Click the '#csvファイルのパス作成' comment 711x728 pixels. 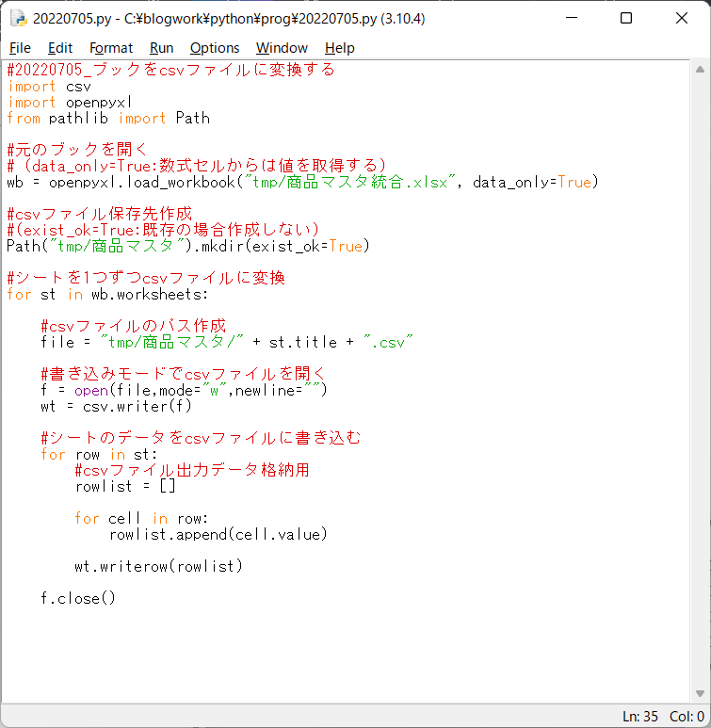click(x=134, y=326)
